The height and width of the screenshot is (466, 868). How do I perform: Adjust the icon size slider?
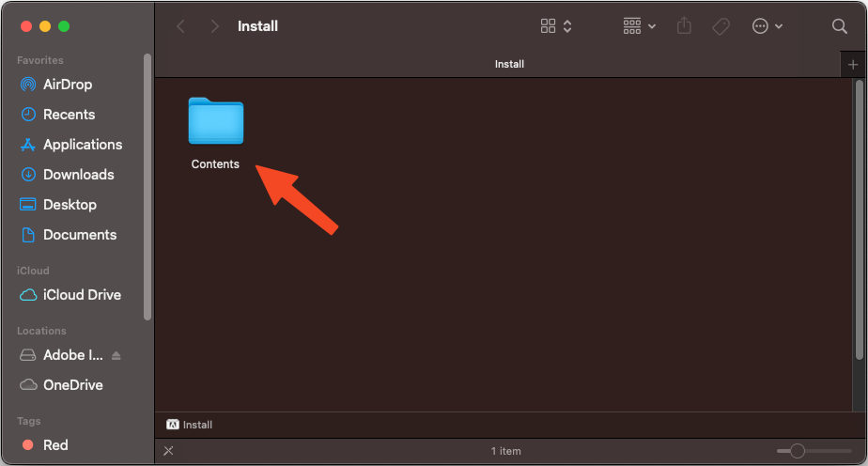798,451
